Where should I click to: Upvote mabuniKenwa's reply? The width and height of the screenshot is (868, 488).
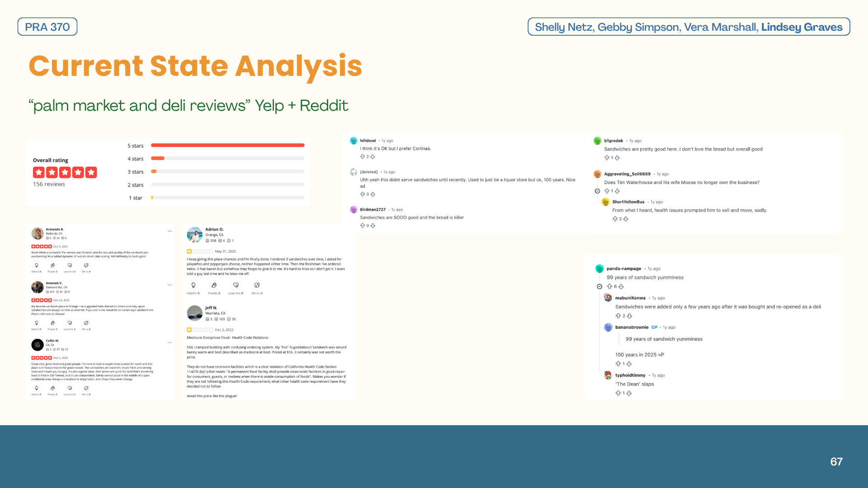coord(618,316)
